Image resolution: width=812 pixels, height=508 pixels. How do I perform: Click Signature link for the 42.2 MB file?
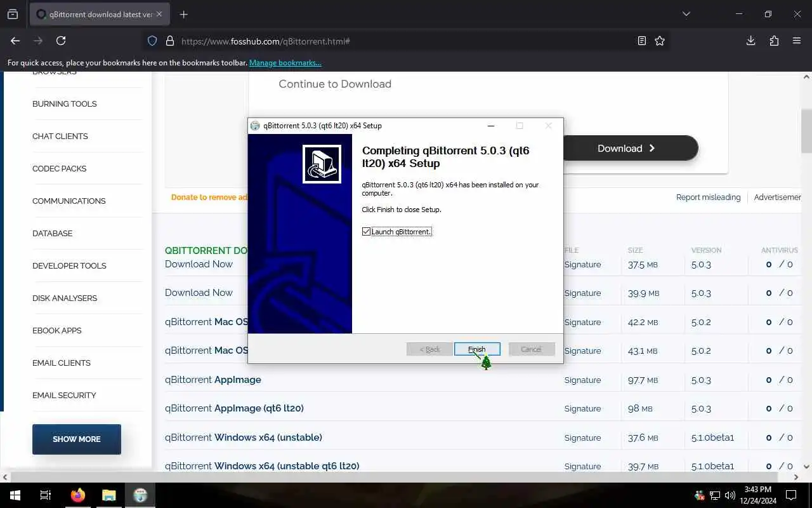tap(582, 322)
